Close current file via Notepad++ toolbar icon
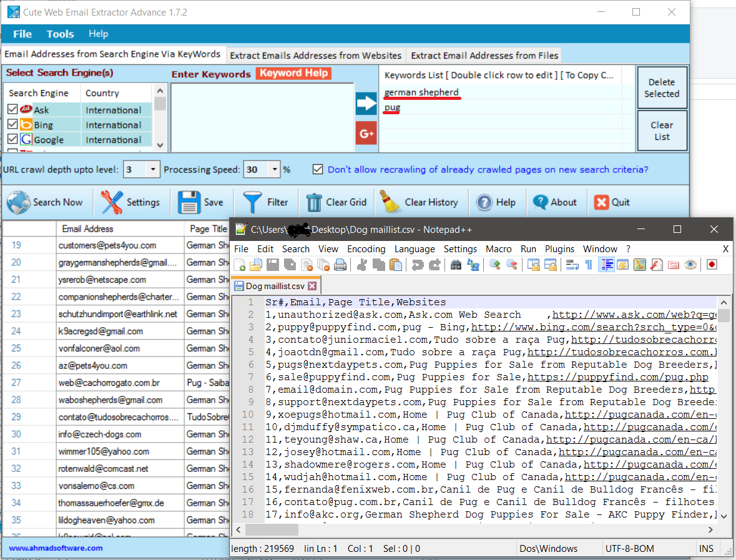 pos(307,265)
